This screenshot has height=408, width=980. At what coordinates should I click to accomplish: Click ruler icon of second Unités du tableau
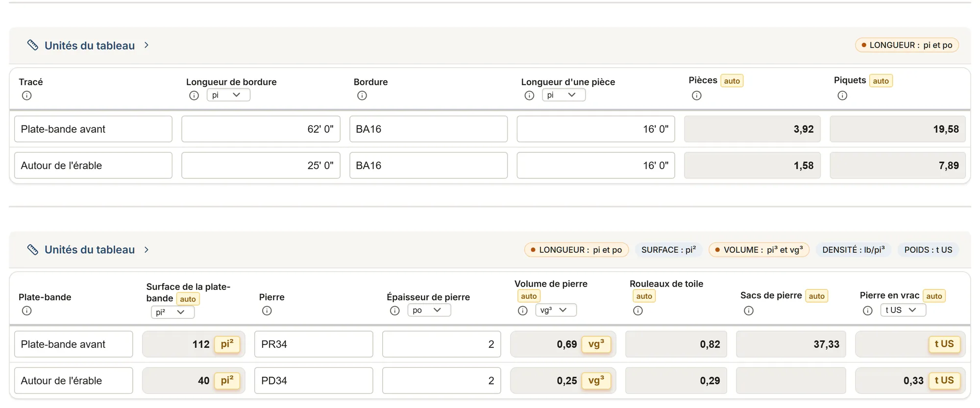(x=33, y=250)
